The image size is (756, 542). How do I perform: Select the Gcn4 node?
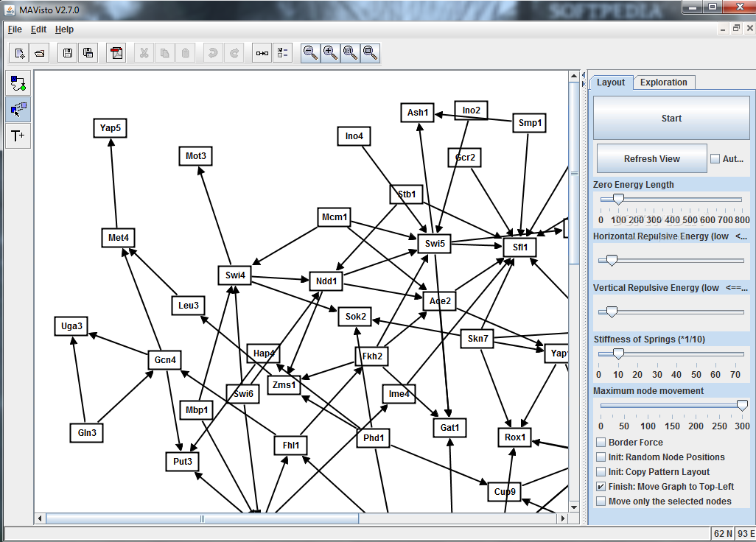(165, 360)
